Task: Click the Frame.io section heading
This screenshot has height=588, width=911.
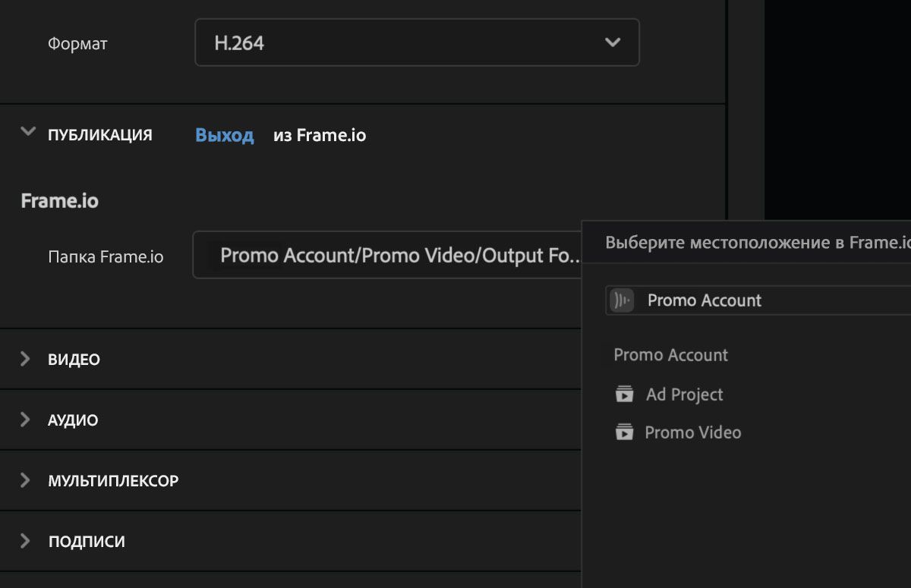Action: pos(59,201)
